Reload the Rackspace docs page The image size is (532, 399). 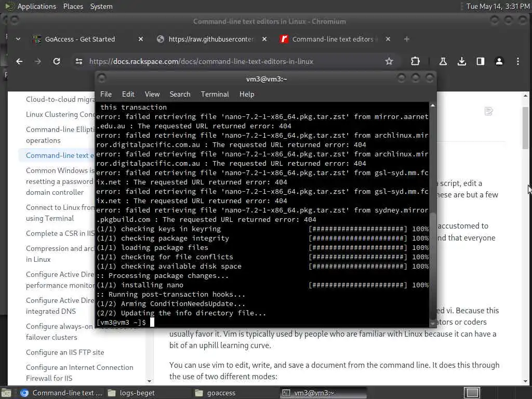click(57, 61)
